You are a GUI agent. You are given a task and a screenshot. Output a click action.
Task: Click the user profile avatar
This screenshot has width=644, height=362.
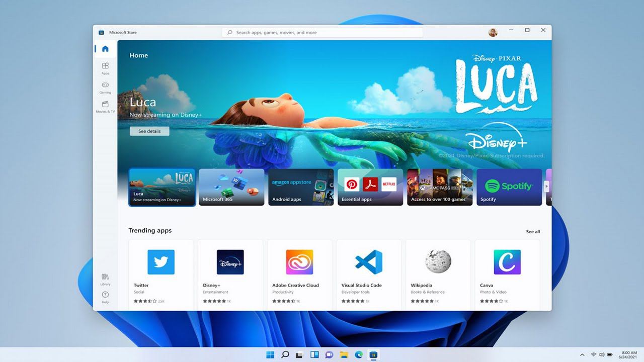coord(493,32)
